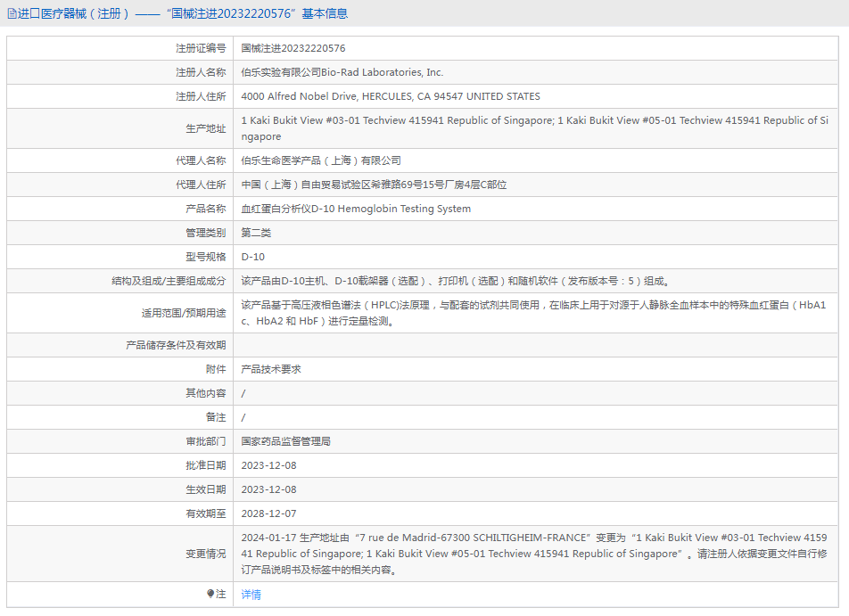Select the 附件 row label
Viewport: 849px width, 616px height.
[216, 369]
